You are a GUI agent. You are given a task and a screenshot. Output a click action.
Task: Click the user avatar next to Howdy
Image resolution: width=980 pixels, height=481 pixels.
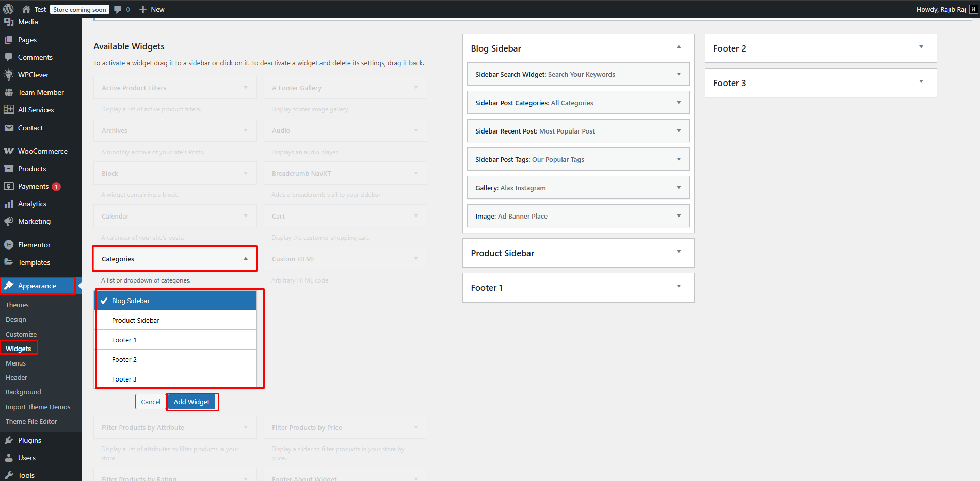click(973, 9)
